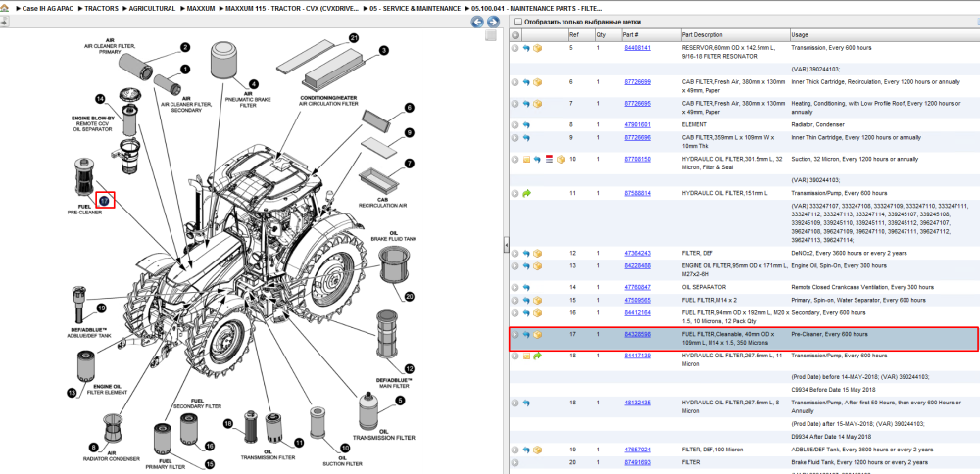
Task: Click the yellow box icon for Ref 17
Action: click(537, 335)
